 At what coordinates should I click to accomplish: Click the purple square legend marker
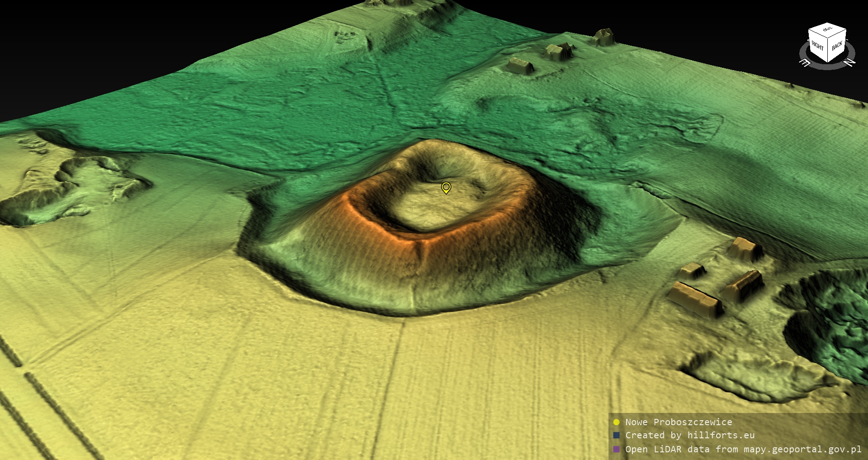(616, 449)
